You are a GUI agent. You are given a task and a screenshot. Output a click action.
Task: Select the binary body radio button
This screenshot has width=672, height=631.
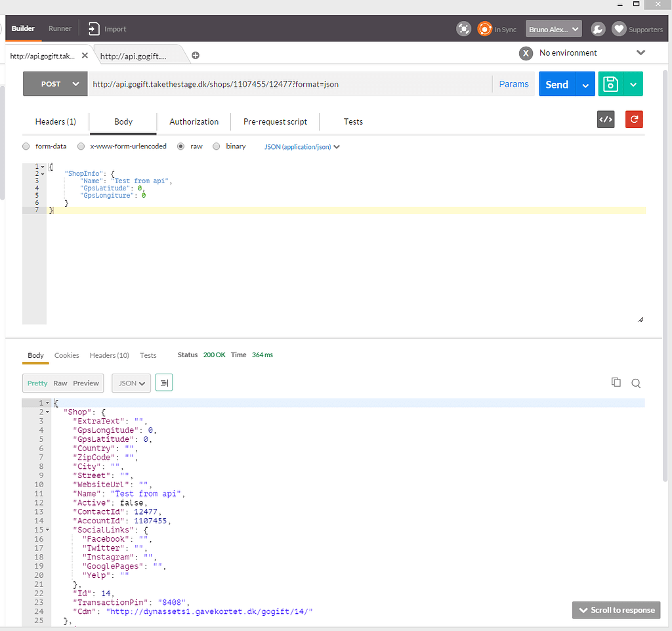[x=217, y=146]
